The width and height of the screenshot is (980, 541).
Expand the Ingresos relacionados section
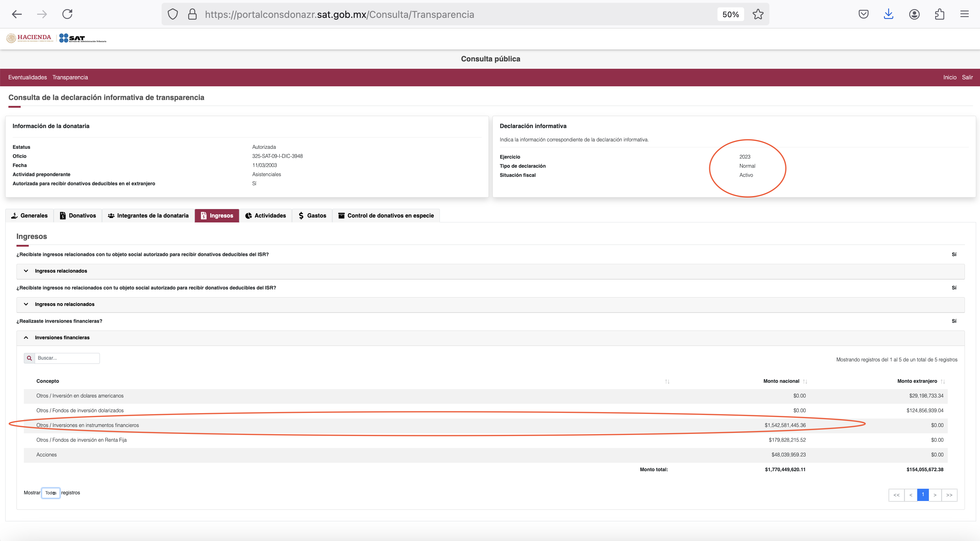[61, 271]
